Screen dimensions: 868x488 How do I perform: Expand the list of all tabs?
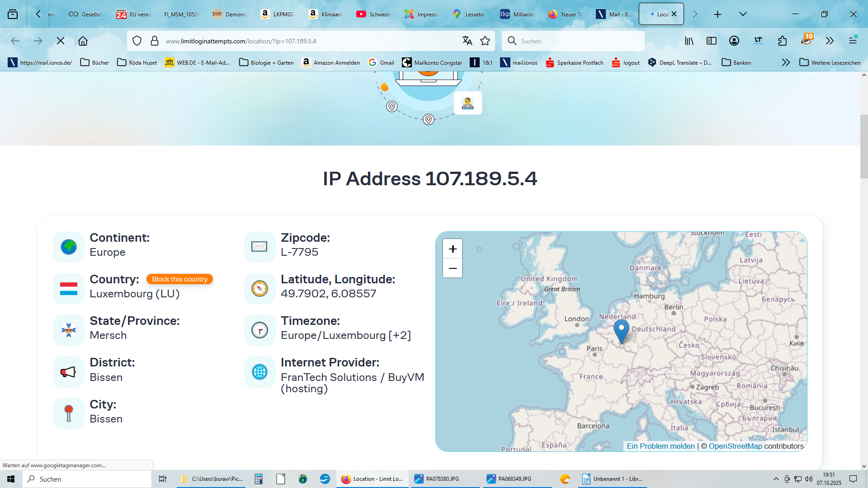point(743,14)
